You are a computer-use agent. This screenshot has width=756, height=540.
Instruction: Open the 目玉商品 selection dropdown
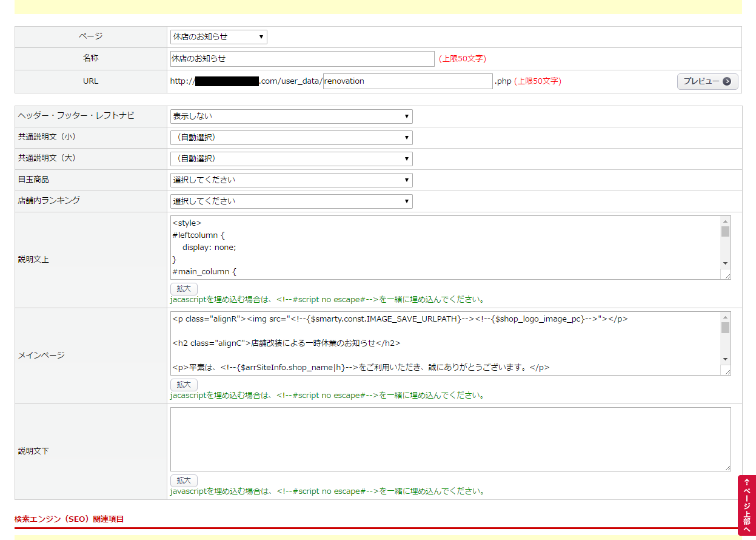(x=291, y=180)
